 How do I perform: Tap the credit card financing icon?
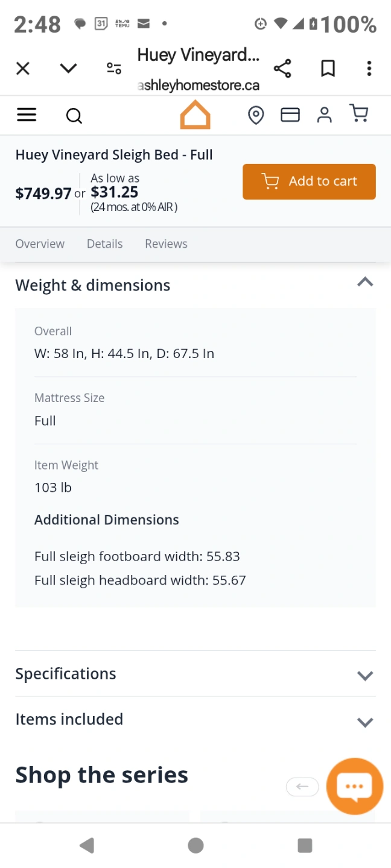(290, 115)
